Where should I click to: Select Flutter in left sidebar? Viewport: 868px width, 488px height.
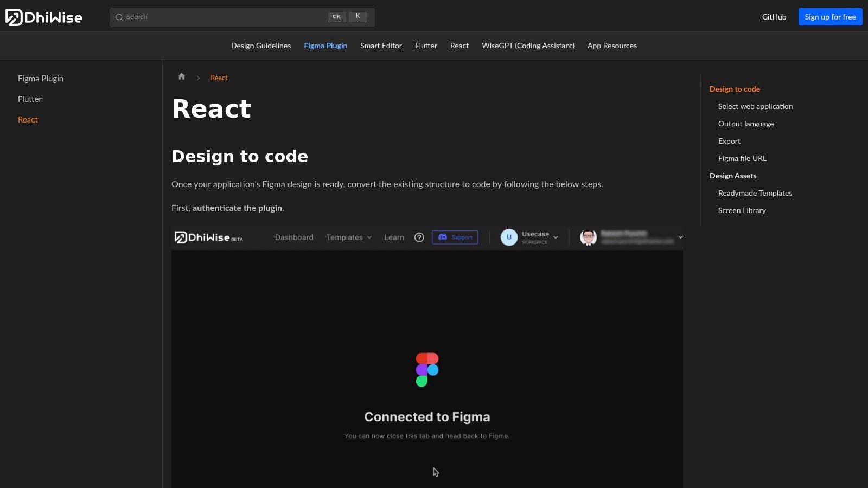30,99
